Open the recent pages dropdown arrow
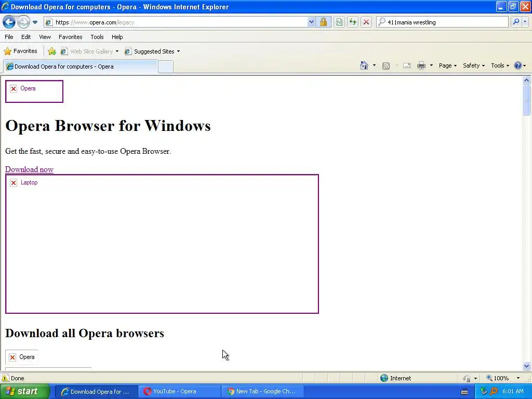Screen dimensions: 532x399 (35, 22)
